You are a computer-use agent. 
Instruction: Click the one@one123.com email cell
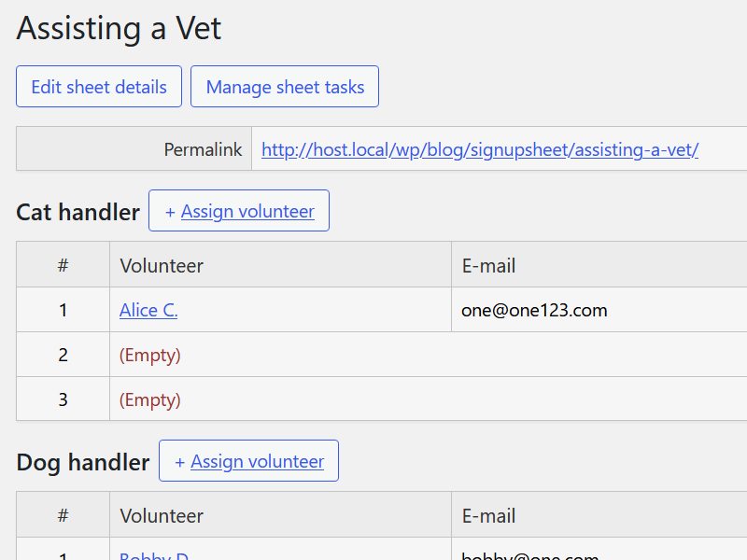pos(534,310)
